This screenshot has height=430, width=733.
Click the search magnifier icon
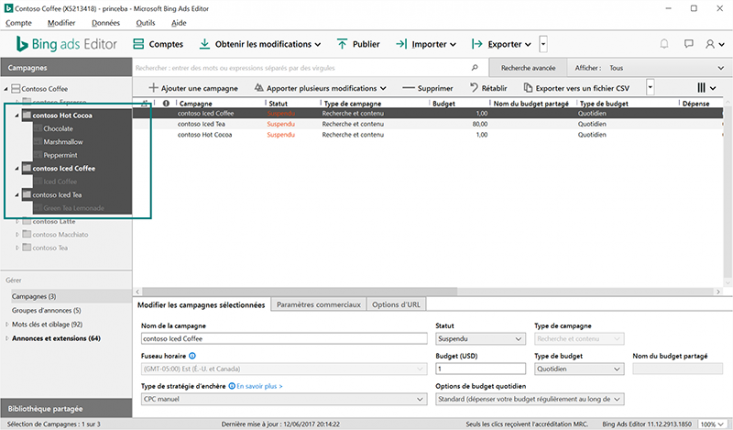[474, 68]
